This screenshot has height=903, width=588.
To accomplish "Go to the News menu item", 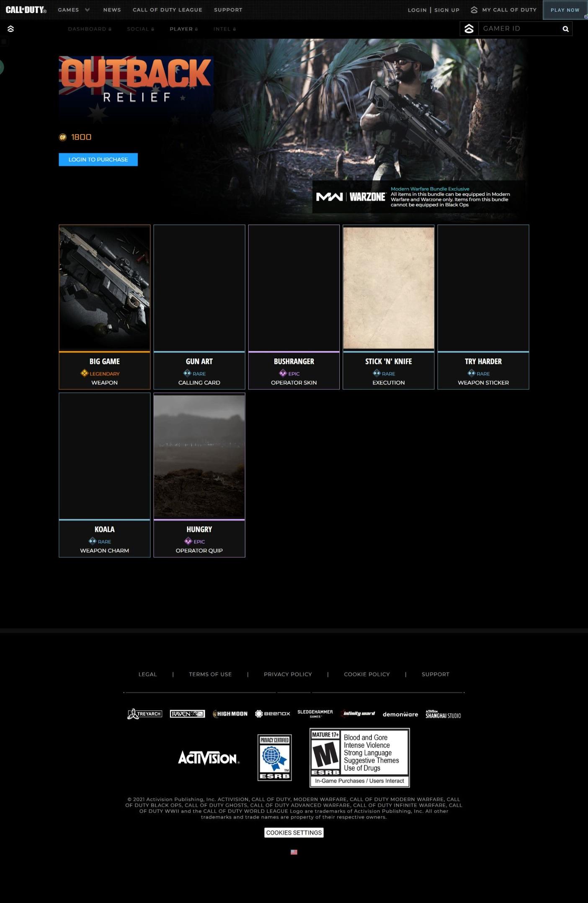I will 112,10.
